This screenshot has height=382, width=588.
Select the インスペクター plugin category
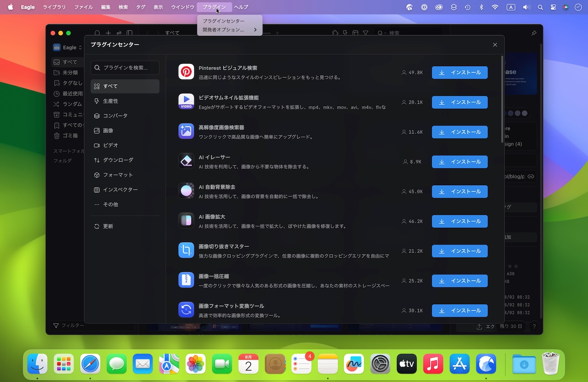(125, 190)
